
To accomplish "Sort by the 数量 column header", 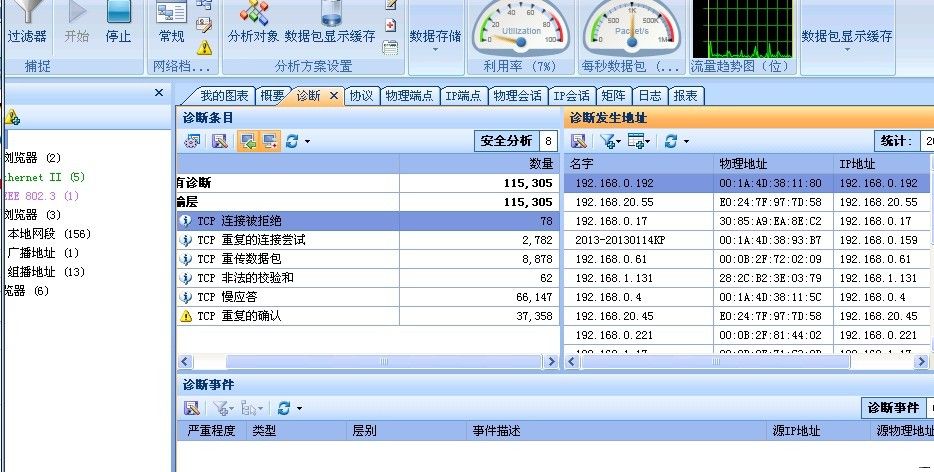I will pyautogui.click(x=480, y=163).
